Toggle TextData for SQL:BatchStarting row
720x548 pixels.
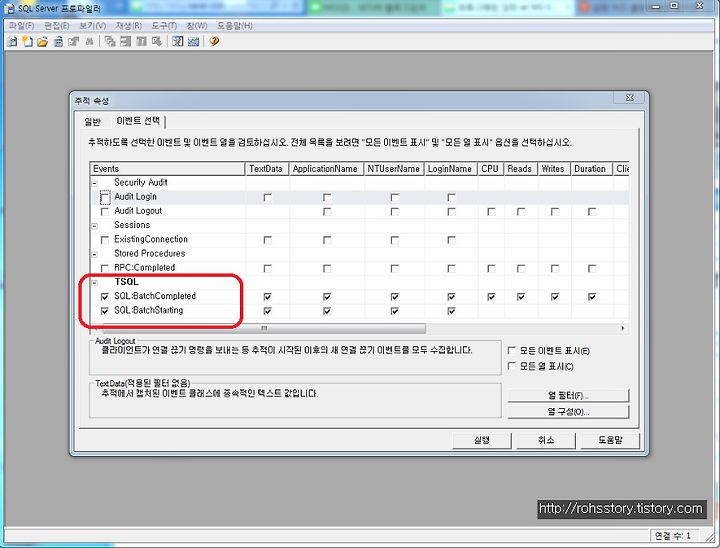click(x=268, y=311)
